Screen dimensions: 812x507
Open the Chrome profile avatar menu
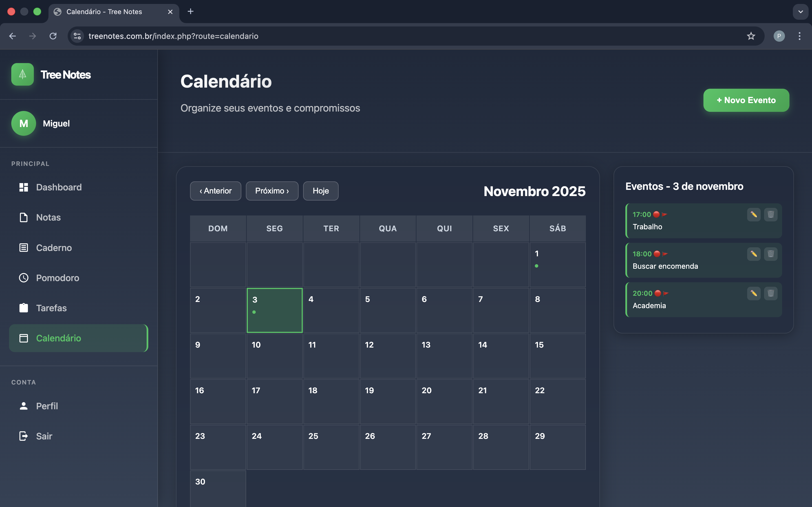(779, 36)
